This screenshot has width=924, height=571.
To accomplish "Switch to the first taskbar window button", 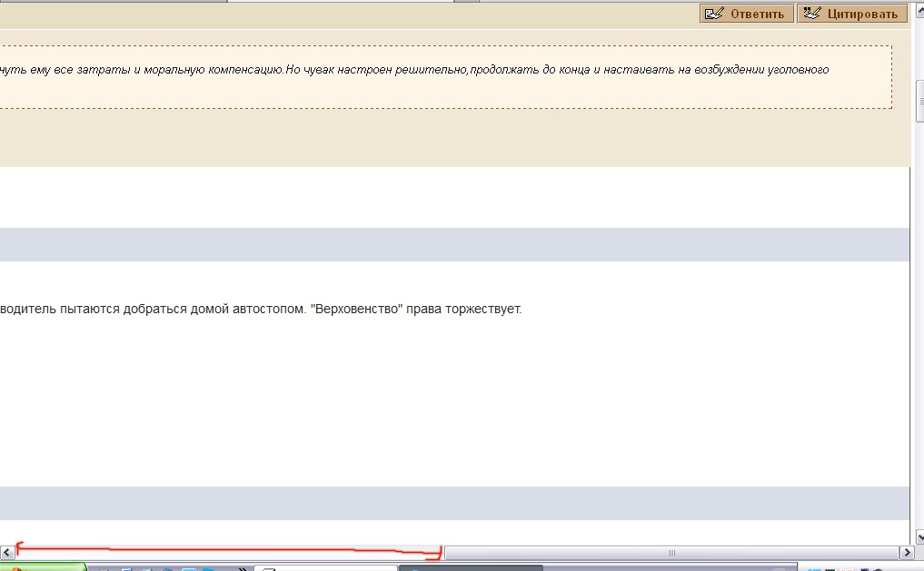I will coord(325,568).
